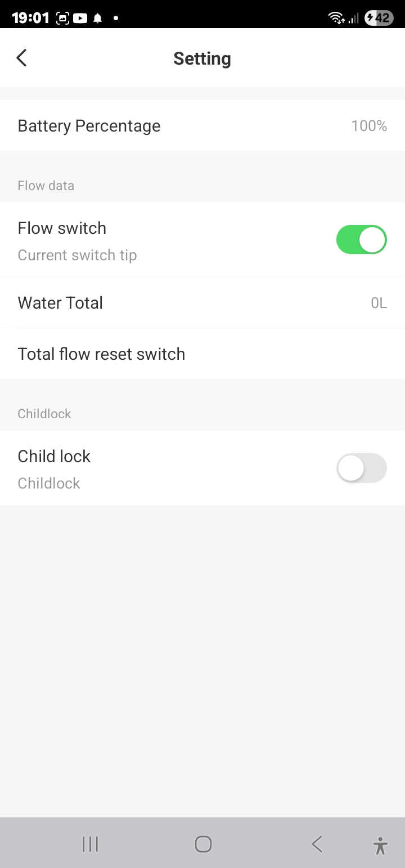The width and height of the screenshot is (405, 868).
Task: Tap the YouTube status bar icon
Action: 80,18
